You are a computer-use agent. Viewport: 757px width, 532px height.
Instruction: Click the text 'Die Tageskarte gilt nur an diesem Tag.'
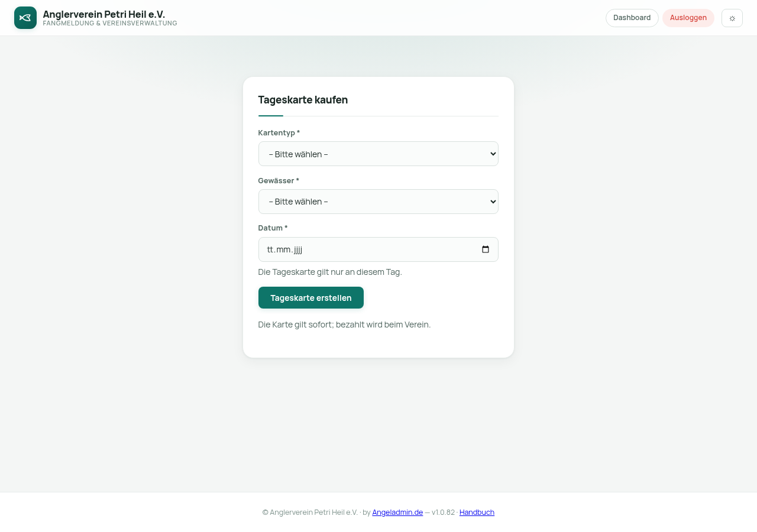(x=330, y=272)
